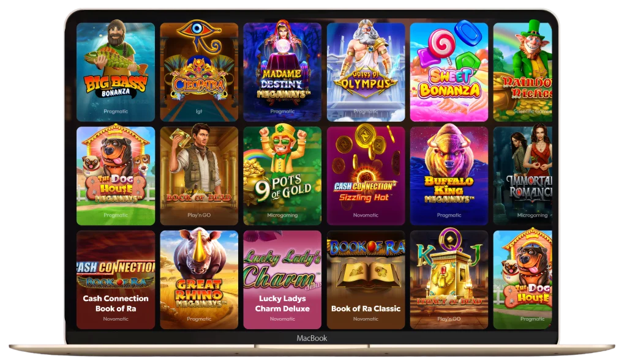Choose the Immortal Romance game
Viewport: 627px width, 364px height.
pos(523,176)
